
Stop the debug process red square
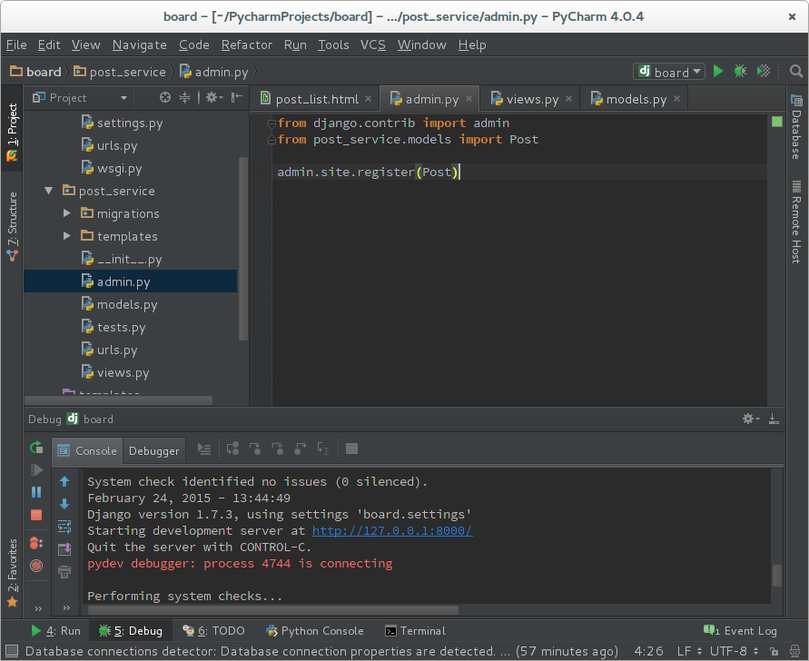[36, 514]
